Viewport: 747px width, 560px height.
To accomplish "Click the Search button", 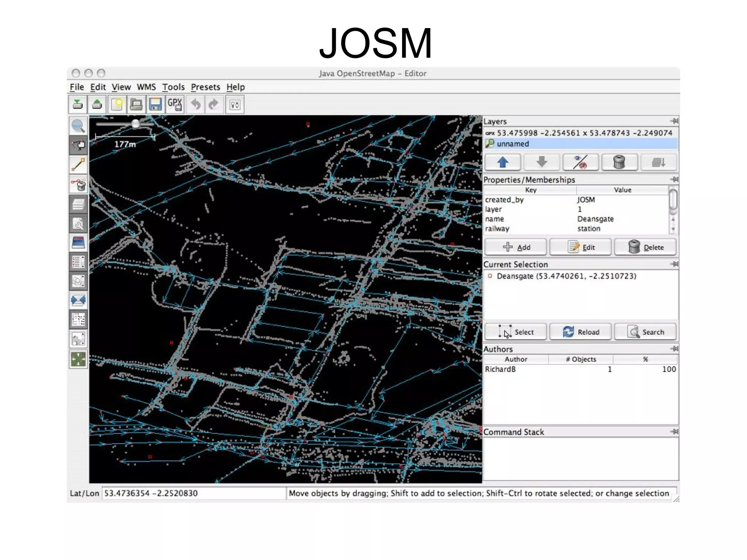I will point(645,332).
